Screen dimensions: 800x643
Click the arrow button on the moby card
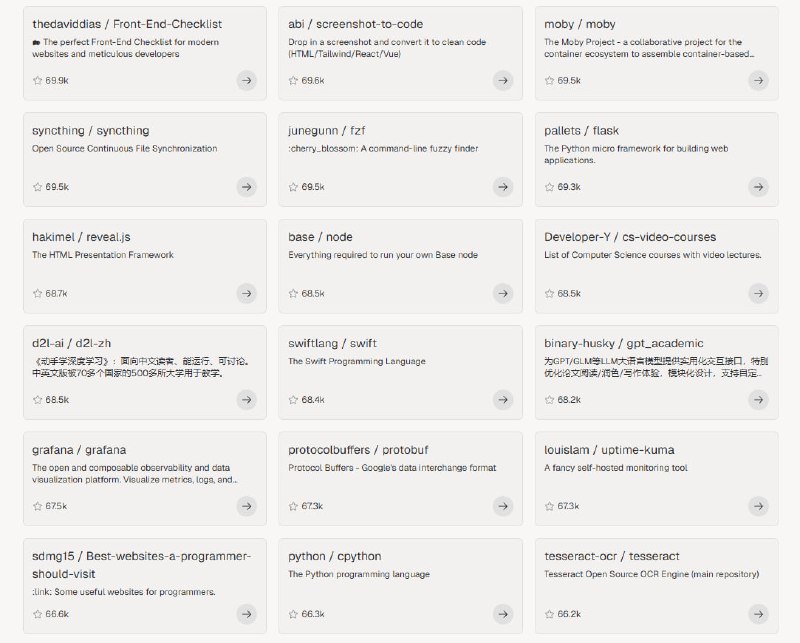(759, 80)
